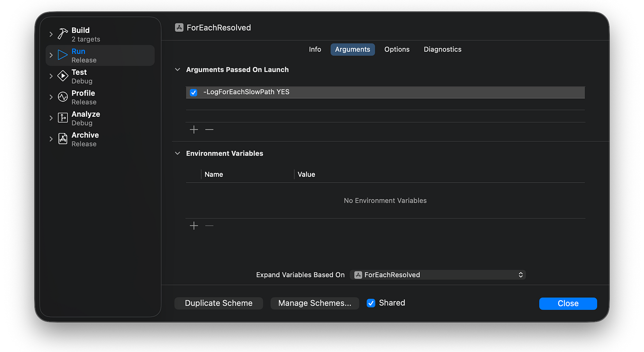644x352 pixels.
Task: Uncheck the Shared scheme checkbox
Action: click(371, 303)
